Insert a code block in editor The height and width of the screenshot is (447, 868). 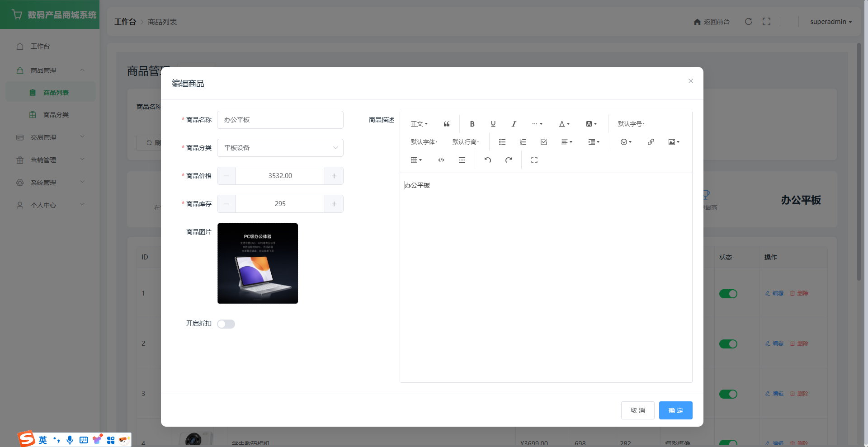pos(441,160)
